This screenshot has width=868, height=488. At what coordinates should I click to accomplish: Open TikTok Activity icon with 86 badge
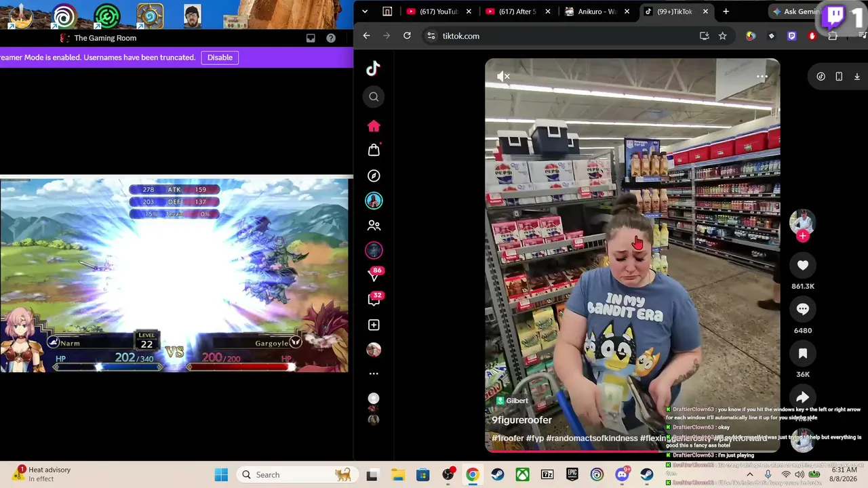click(x=374, y=274)
